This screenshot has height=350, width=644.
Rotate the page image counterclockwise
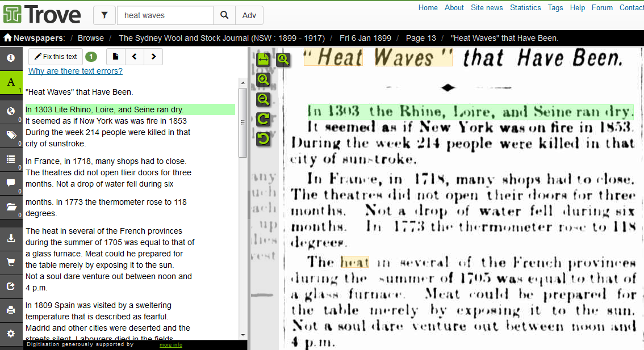[263, 139]
